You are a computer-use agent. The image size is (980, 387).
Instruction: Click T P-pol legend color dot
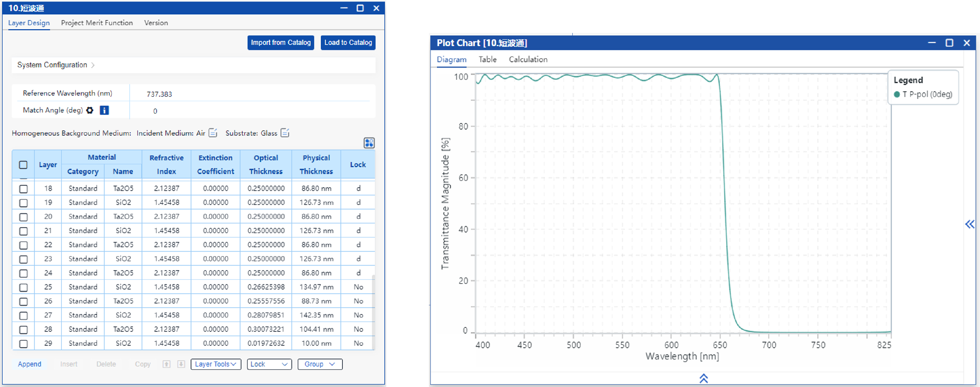point(897,94)
